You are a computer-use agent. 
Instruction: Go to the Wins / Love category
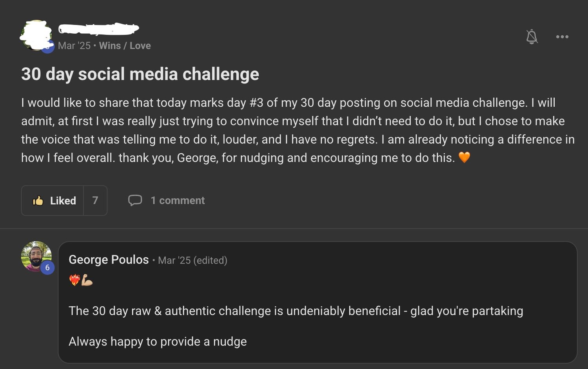point(125,45)
